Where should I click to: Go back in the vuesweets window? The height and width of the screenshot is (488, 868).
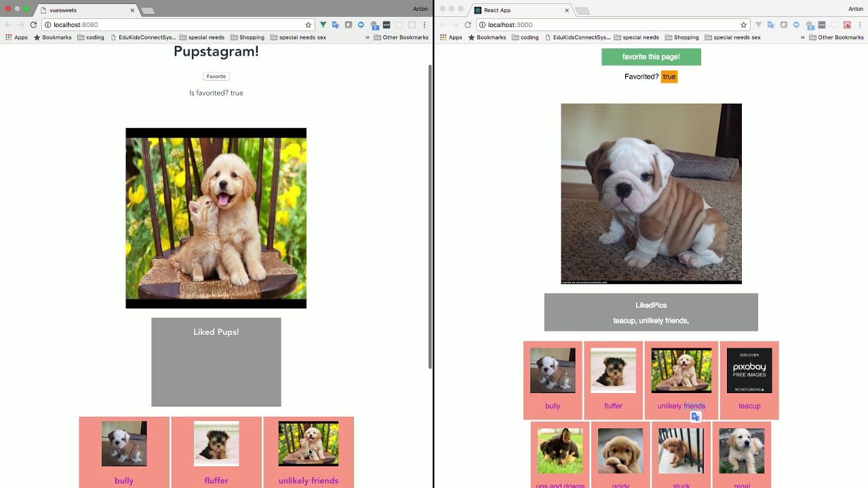8,25
